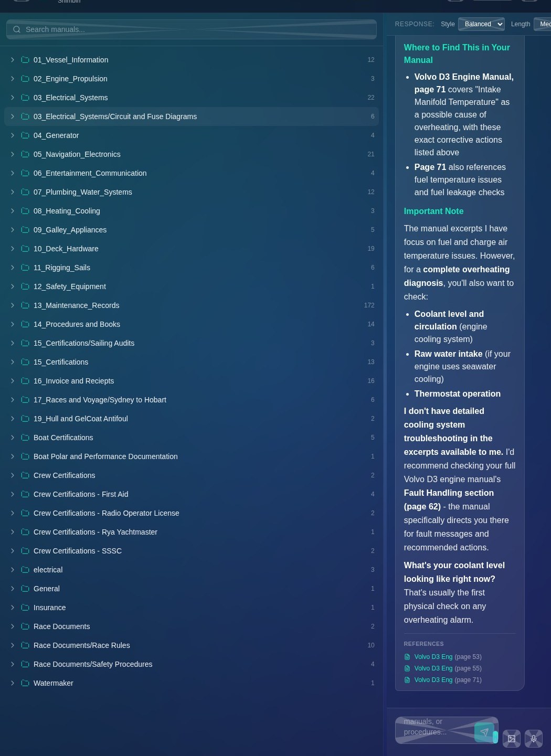This screenshot has width=551, height=756.
Task: Open the response Length dropdown
Action: [542, 24]
